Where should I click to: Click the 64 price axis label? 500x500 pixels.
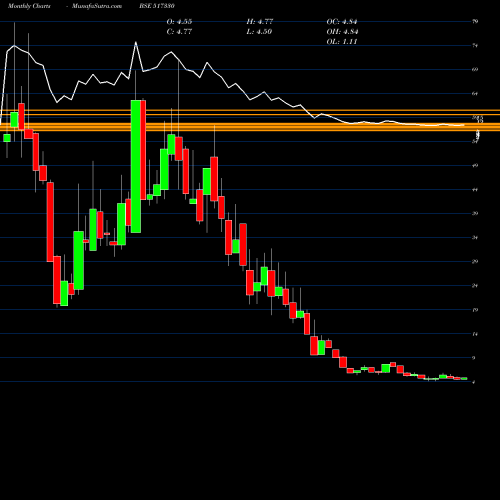click(475, 94)
